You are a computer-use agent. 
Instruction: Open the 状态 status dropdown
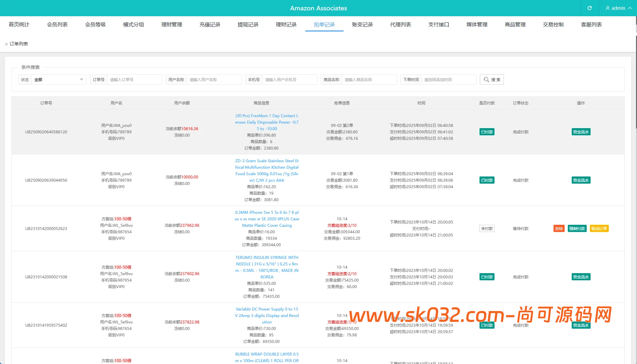point(58,79)
